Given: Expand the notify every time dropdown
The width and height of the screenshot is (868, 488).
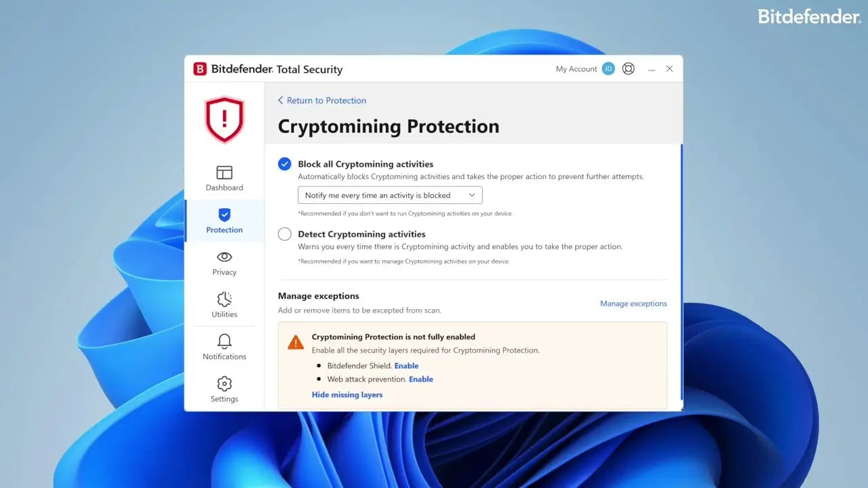Looking at the screenshot, I should [390, 195].
